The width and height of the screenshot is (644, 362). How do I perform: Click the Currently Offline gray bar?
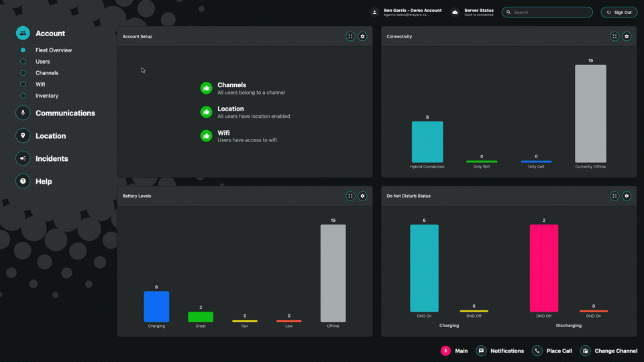(x=590, y=113)
